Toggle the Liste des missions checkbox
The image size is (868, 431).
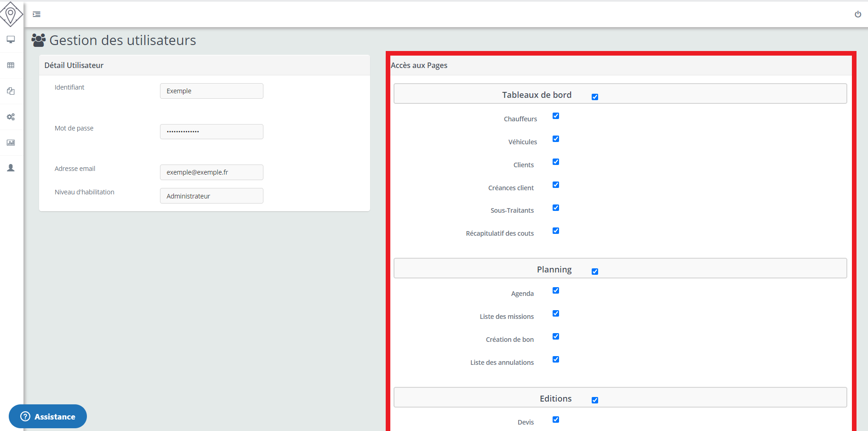pyautogui.click(x=556, y=313)
